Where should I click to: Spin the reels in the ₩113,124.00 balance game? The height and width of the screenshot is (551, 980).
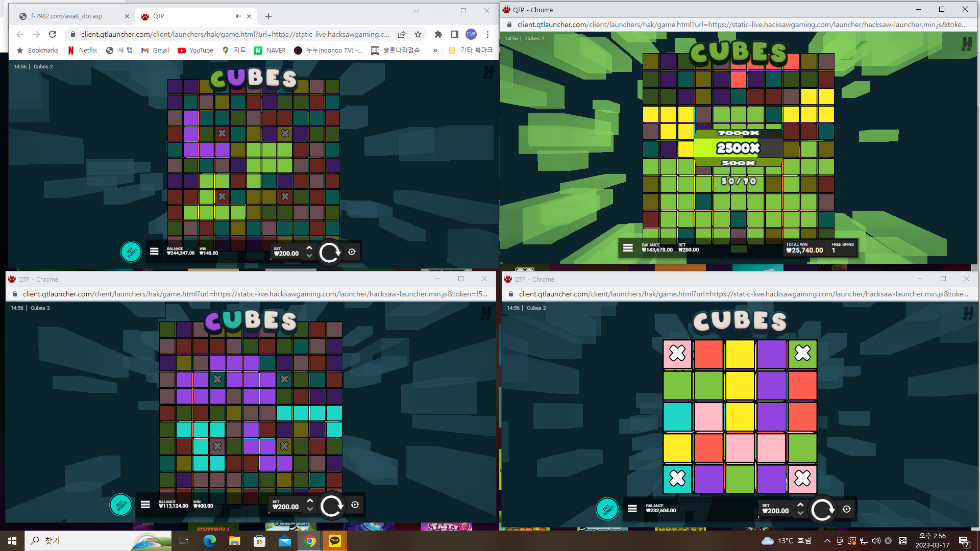(x=331, y=506)
